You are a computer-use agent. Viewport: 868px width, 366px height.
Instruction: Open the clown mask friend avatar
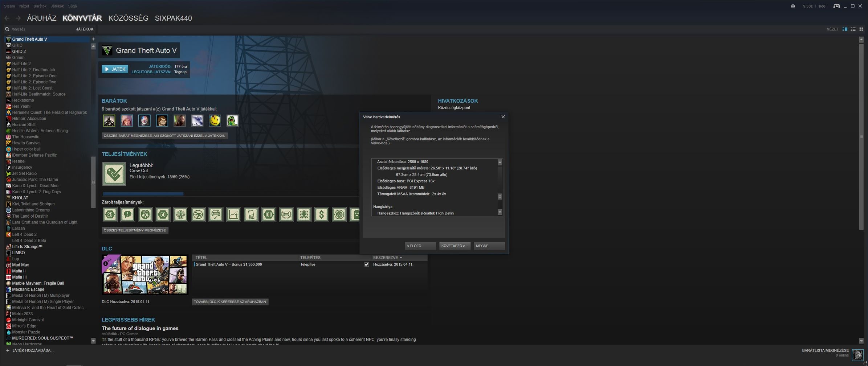[144, 120]
